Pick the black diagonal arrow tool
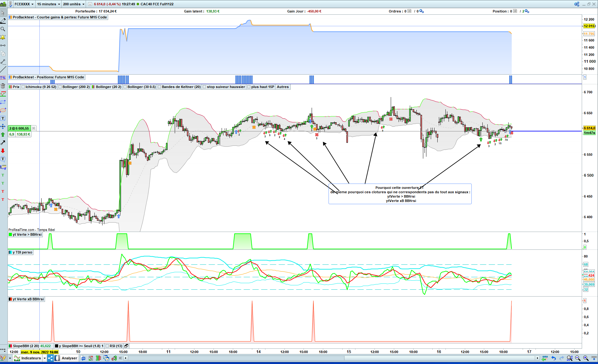Screen dimensions: 598x364 (x=3, y=143)
